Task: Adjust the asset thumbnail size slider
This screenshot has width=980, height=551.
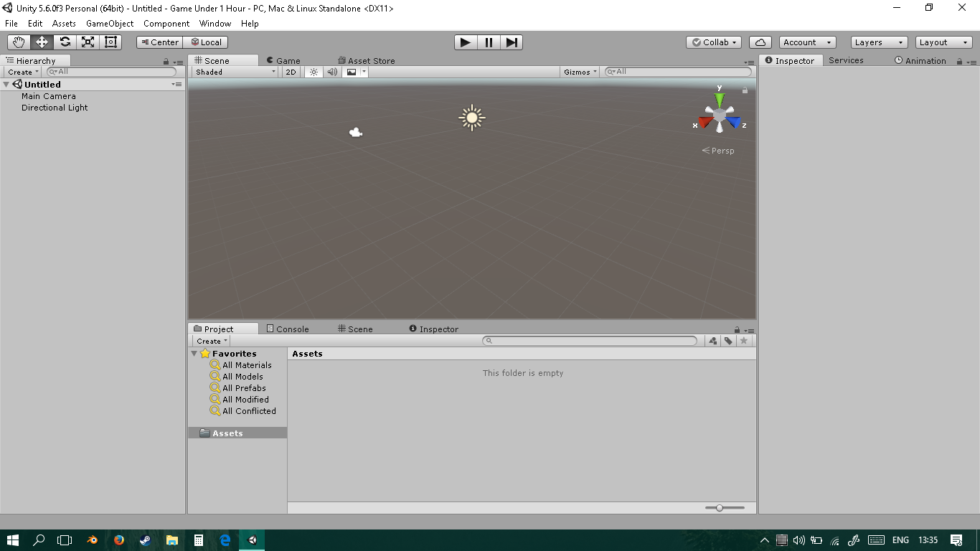Action: 720,507
